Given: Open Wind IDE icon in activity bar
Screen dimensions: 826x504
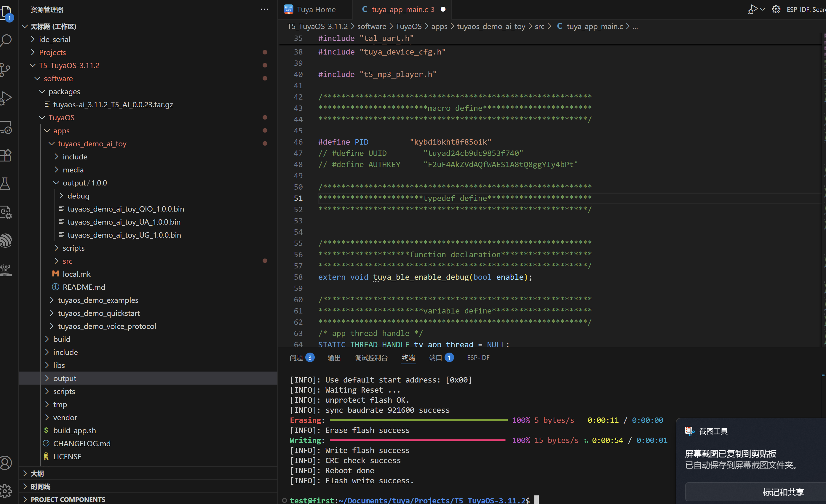Looking at the screenshot, I should click(5, 269).
